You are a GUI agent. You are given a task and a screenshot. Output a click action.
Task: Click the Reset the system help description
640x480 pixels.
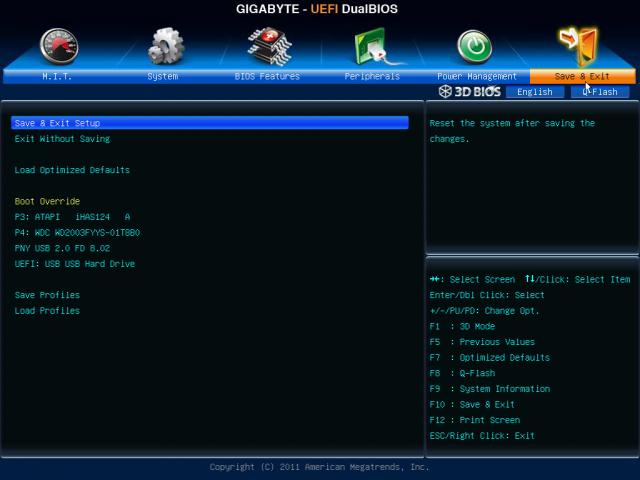[x=512, y=131]
